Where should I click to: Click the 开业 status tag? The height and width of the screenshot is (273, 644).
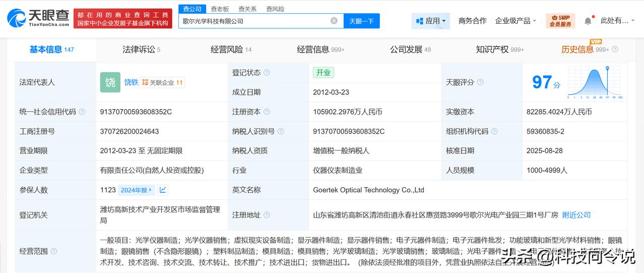tap(324, 73)
